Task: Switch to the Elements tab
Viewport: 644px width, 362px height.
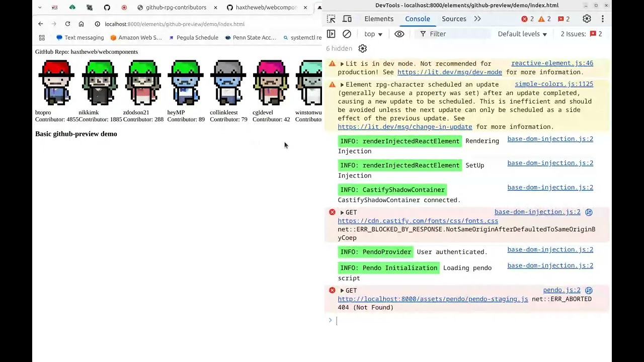Action: [379, 19]
